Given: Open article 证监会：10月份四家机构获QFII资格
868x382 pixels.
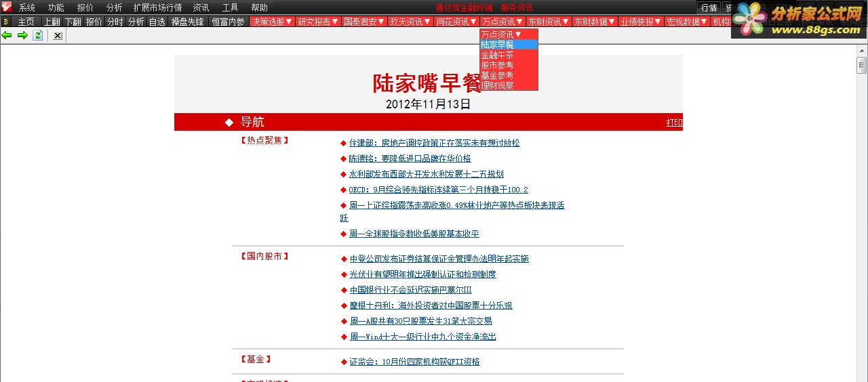Looking at the screenshot, I should 414,362.
